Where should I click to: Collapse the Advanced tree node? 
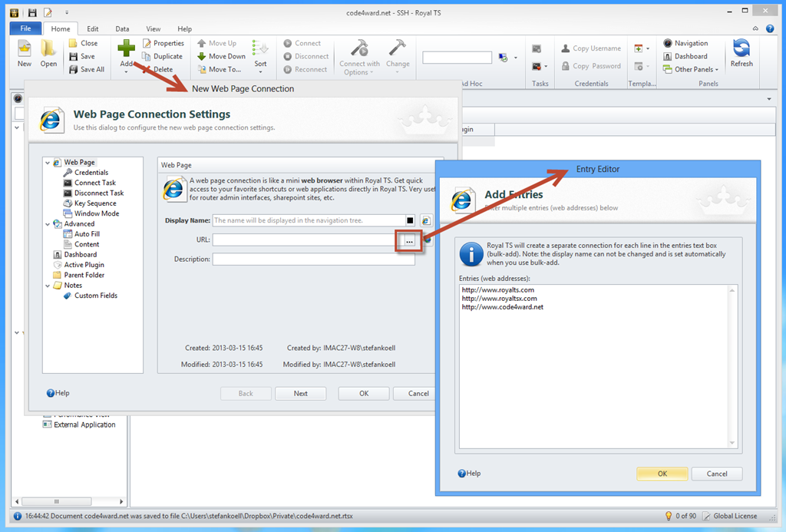[48, 224]
